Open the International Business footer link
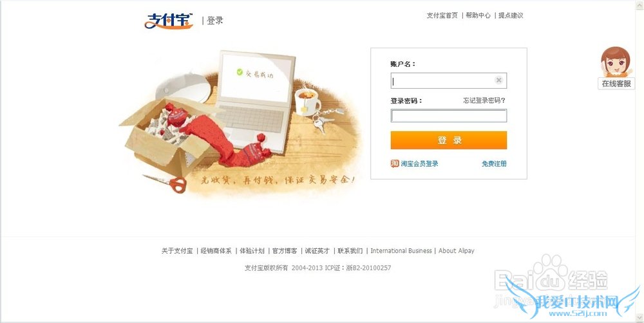The width and height of the screenshot is (644, 323). coord(401,251)
